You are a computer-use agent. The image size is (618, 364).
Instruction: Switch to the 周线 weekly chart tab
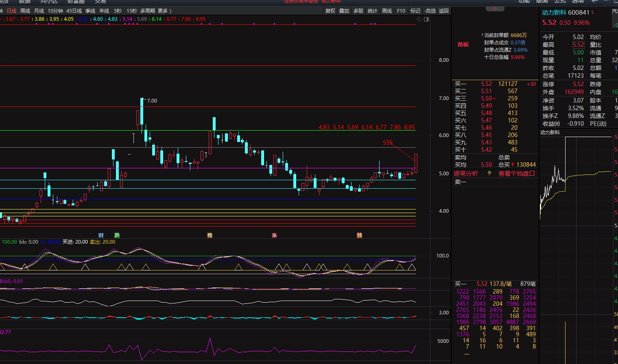[x=25, y=11]
